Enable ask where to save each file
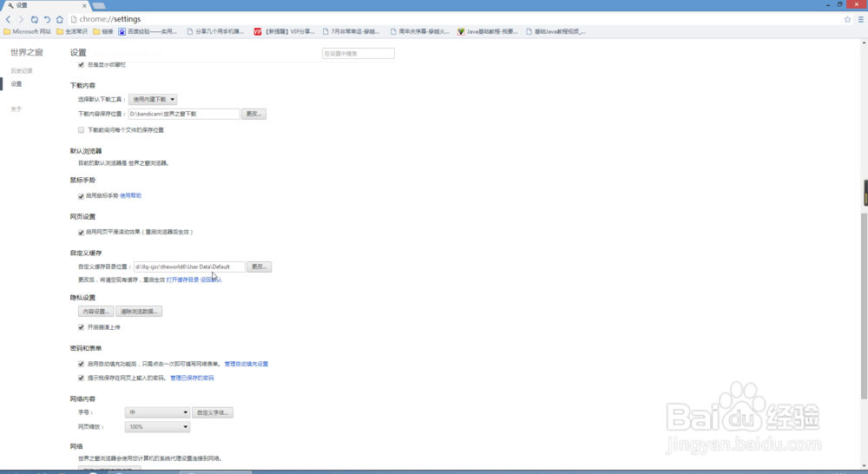The width and height of the screenshot is (868, 474). 82,130
